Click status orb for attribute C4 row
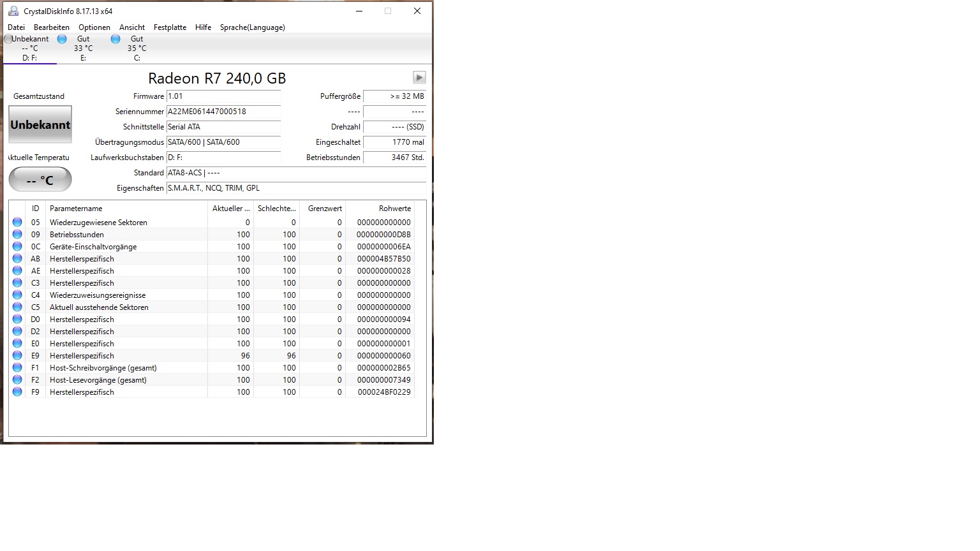This screenshot has width=980, height=551. click(x=17, y=295)
